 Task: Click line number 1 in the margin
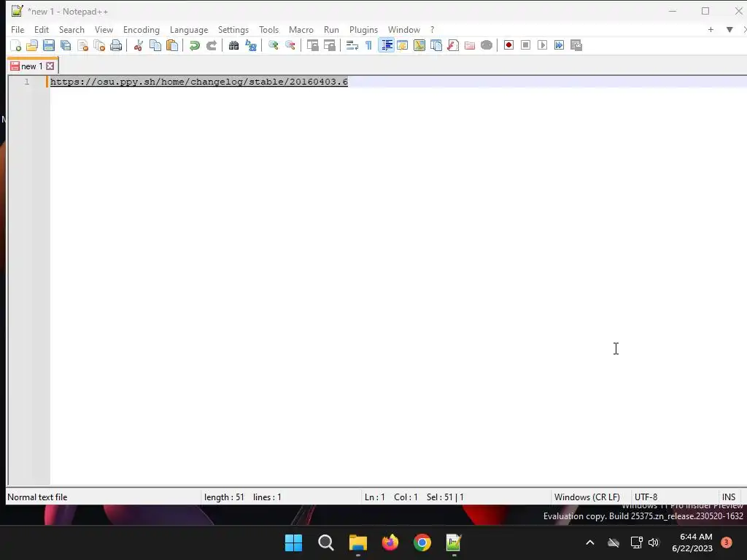27,82
